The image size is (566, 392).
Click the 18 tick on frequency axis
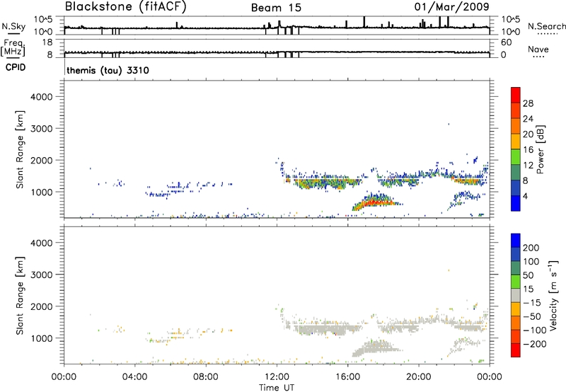(47, 42)
